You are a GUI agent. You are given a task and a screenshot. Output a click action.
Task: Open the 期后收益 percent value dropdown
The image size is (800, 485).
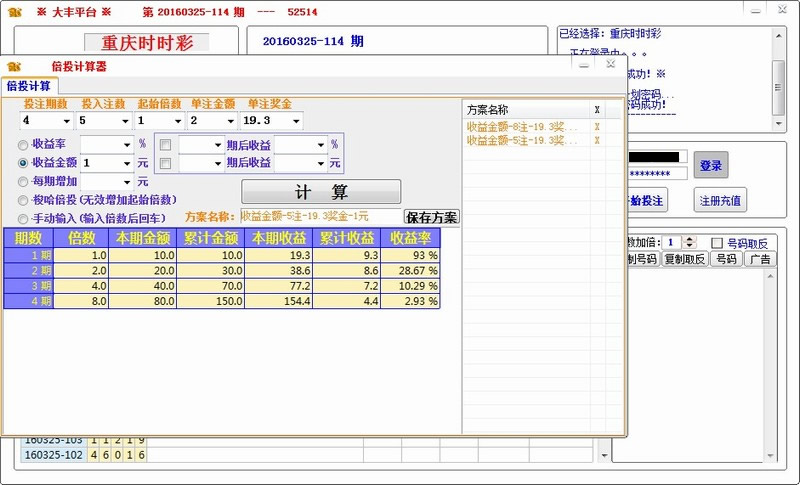pyautogui.click(x=320, y=145)
